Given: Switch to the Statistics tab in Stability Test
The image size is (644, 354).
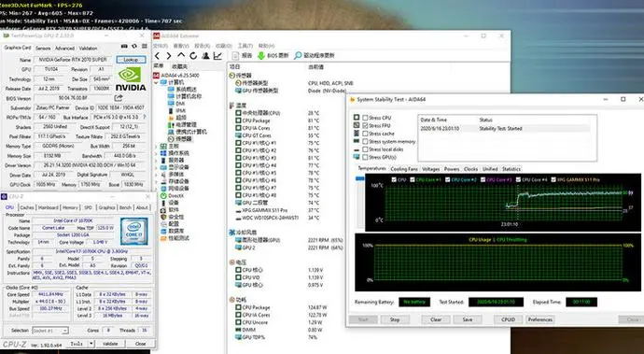Looking at the screenshot, I should pos(511,169).
